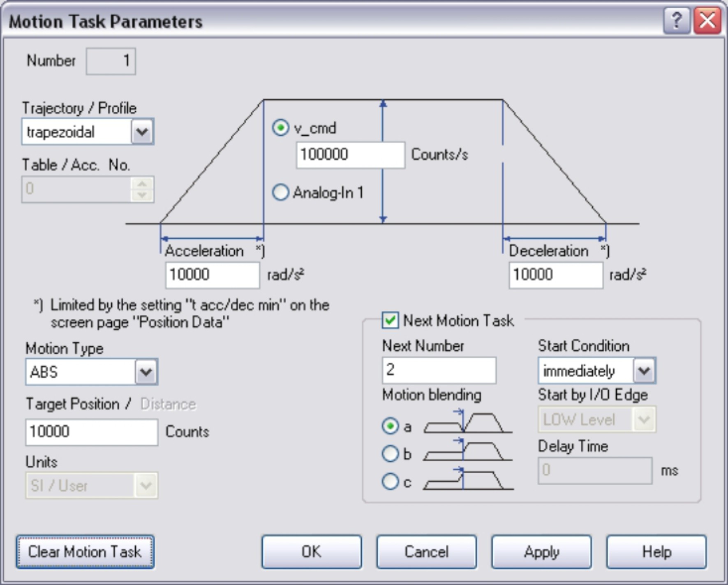Open the Start Condition dropdown
Image resolution: width=728 pixels, height=585 pixels.
644,371
